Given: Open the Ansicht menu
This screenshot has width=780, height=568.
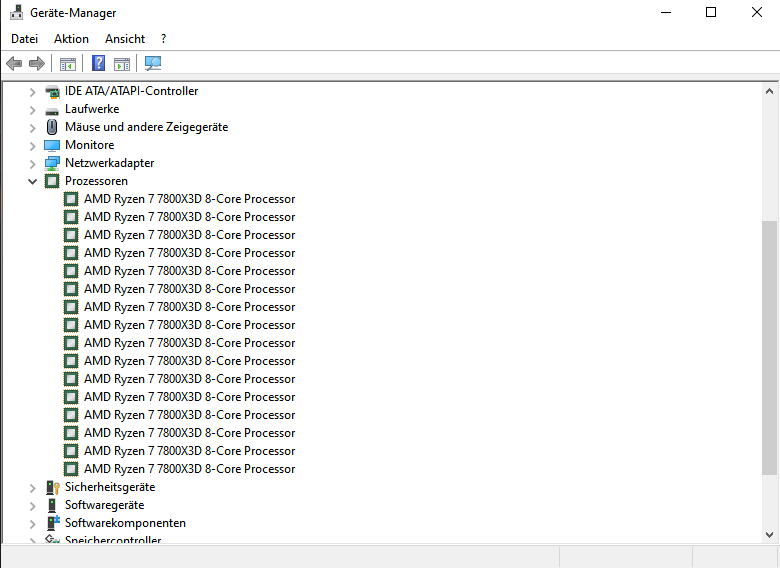Looking at the screenshot, I should click(125, 39).
